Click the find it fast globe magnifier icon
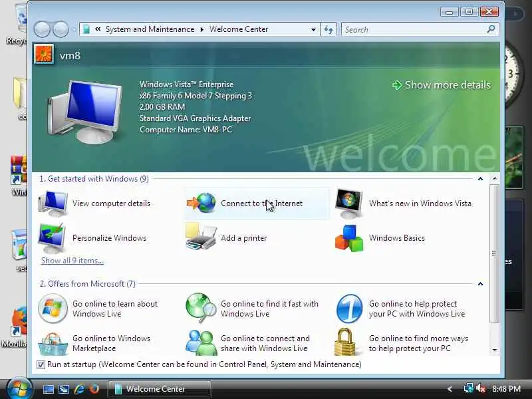 201,308
